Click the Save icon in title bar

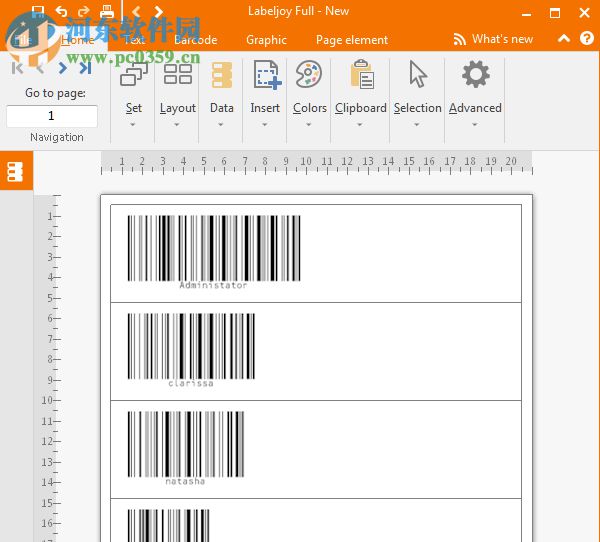38,12
